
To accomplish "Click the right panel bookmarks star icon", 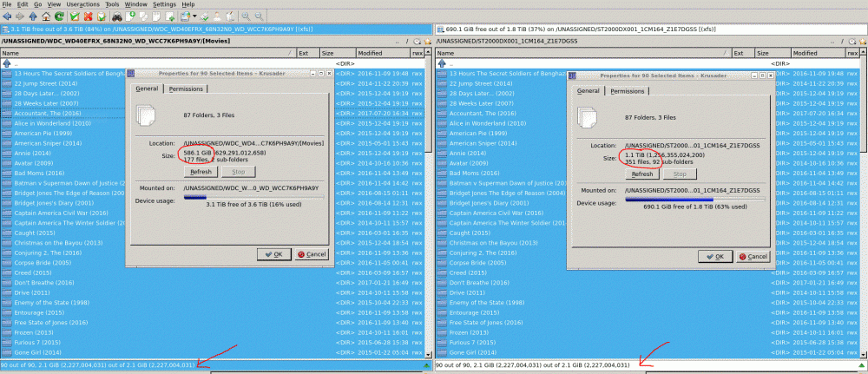I will click(863, 41).
